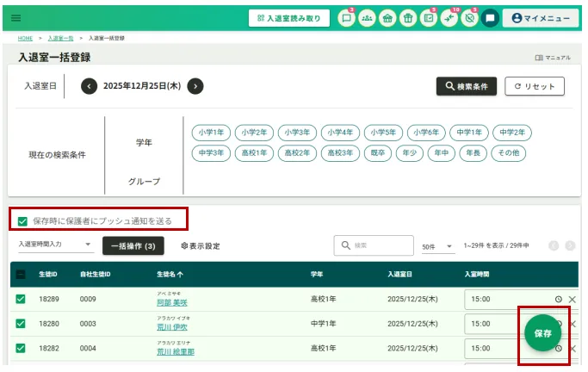Open the gift box icon
588x372 pixels.
pos(408,18)
